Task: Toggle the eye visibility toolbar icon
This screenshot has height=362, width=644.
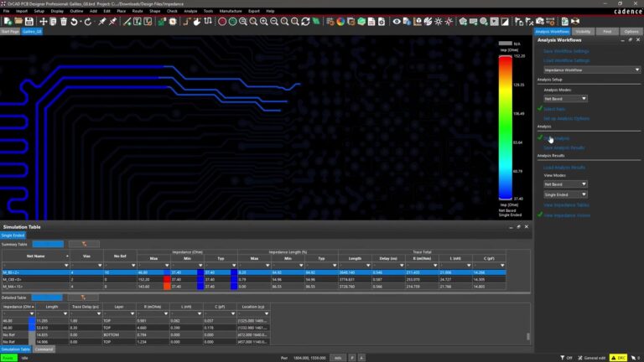Action: (397, 21)
